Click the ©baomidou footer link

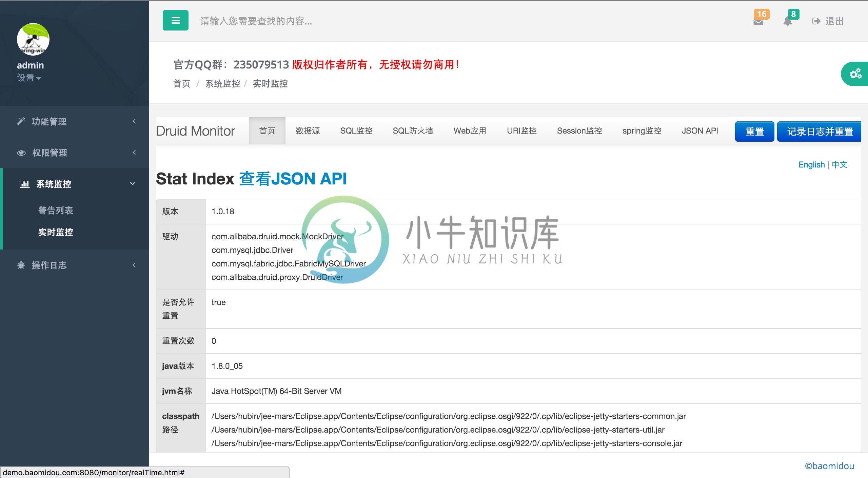[x=829, y=466]
